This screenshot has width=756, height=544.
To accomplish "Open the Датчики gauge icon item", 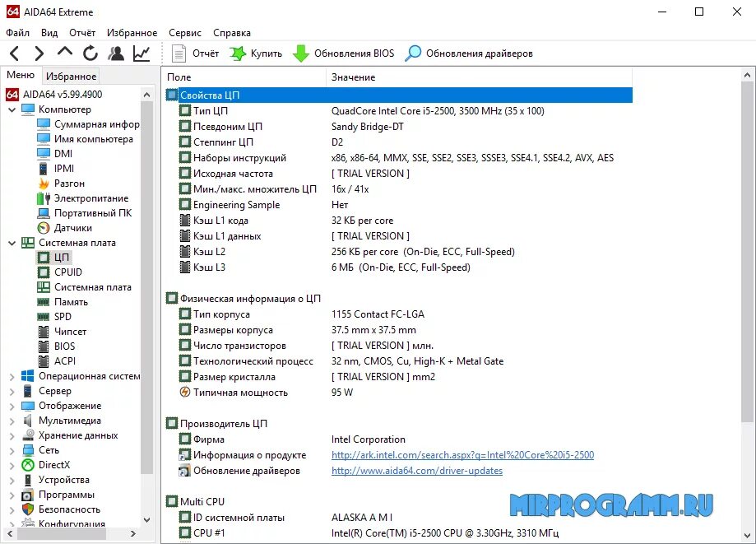I will coord(44,228).
